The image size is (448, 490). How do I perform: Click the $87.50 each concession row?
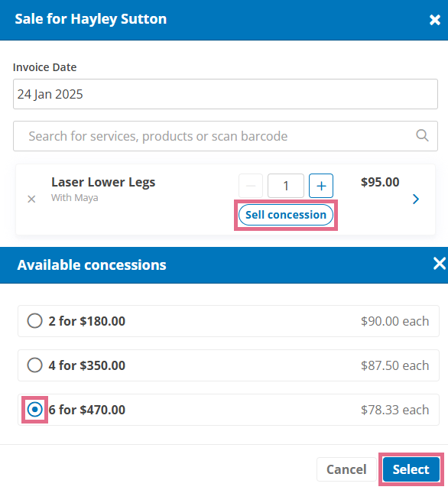coord(229,365)
